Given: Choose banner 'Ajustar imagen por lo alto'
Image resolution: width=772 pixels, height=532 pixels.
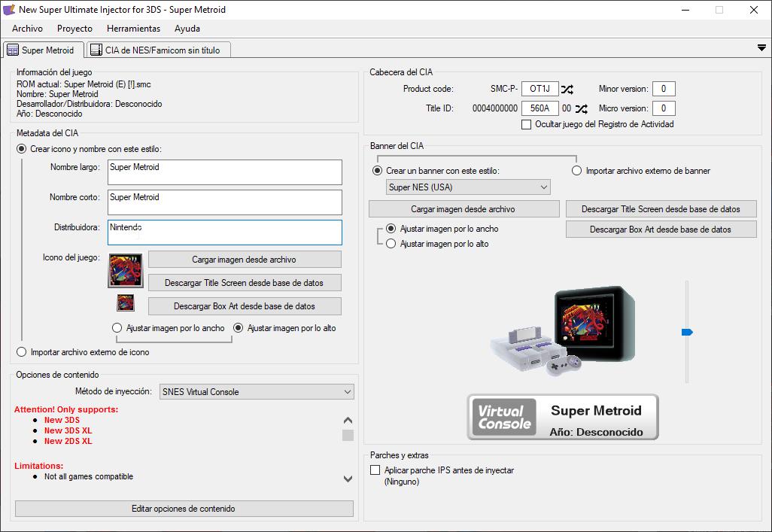Looking at the screenshot, I should point(437,244).
